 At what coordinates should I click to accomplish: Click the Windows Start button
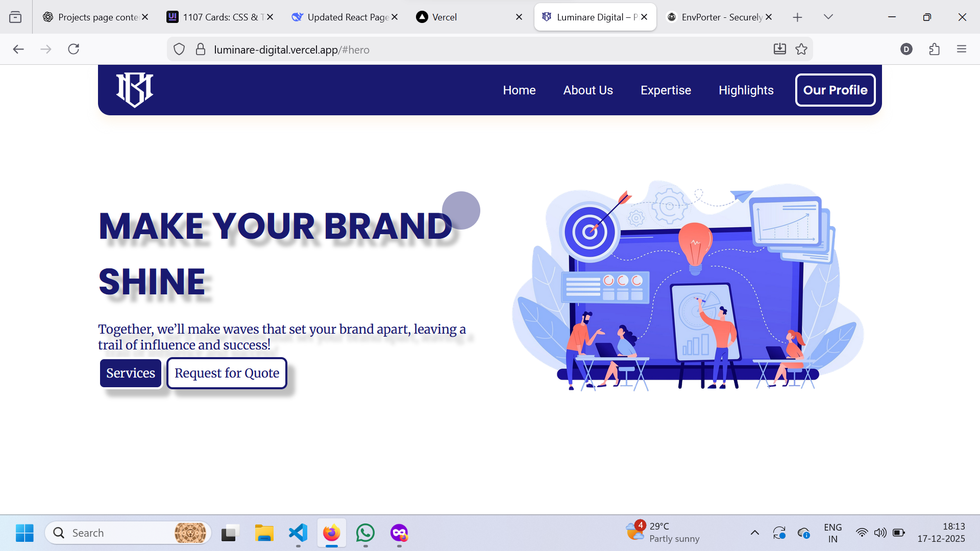(x=24, y=533)
